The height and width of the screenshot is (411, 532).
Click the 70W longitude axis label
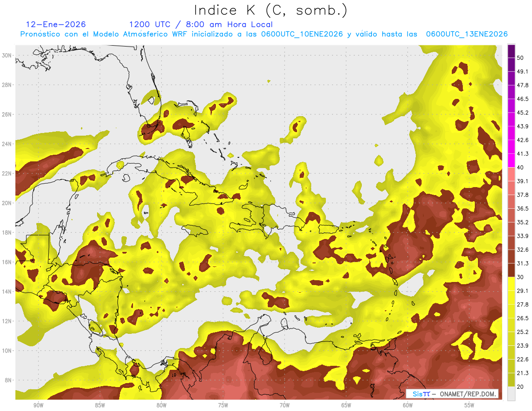285,405
